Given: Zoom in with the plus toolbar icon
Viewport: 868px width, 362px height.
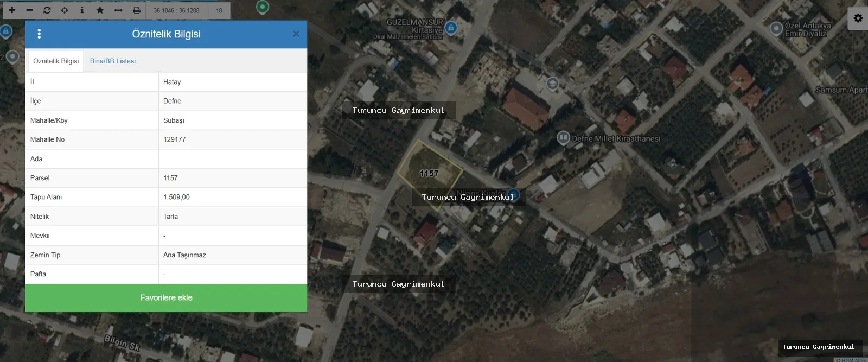Looking at the screenshot, I should (x=12, y=10).
